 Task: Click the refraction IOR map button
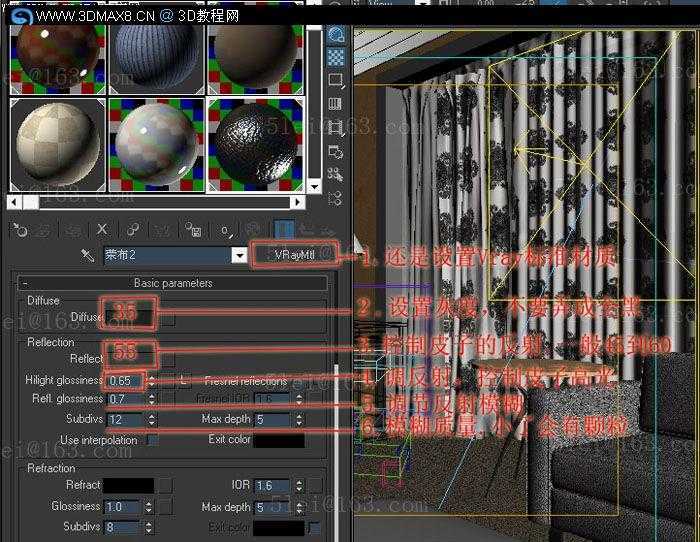(x=315, y=485)
